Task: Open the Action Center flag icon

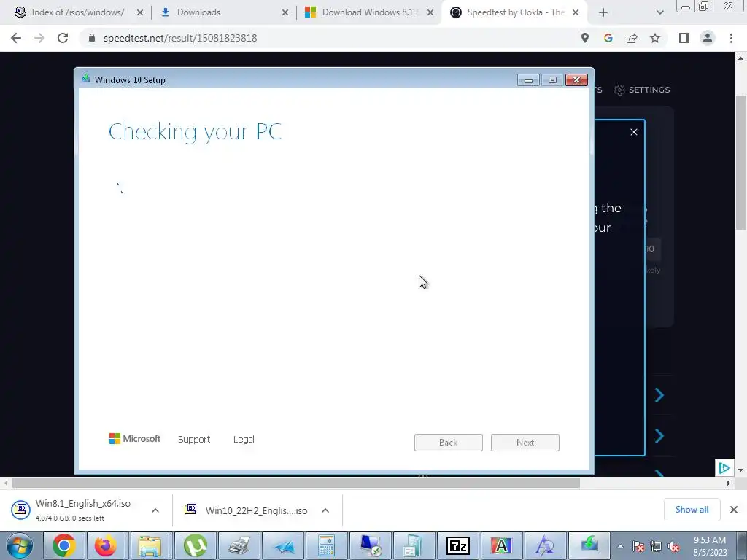Action: pyautogui.click(x=638, y=546)
